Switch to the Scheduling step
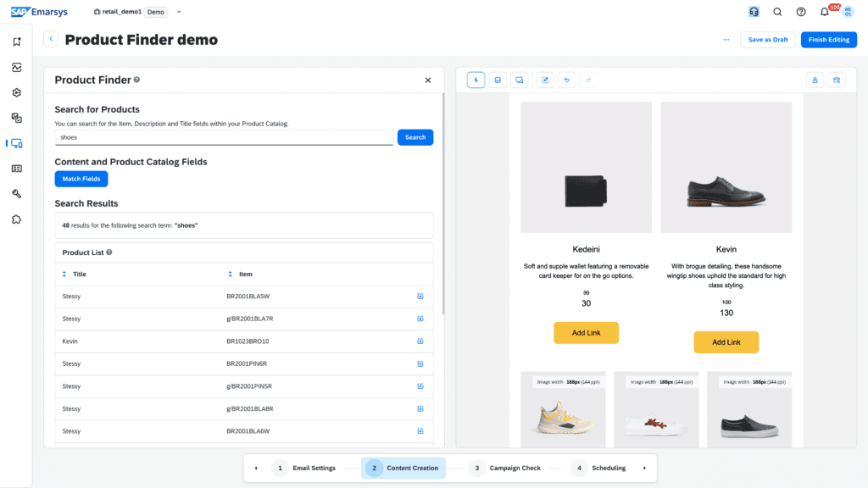The height and width of the screenshot is (488, 868). [601, 468]
